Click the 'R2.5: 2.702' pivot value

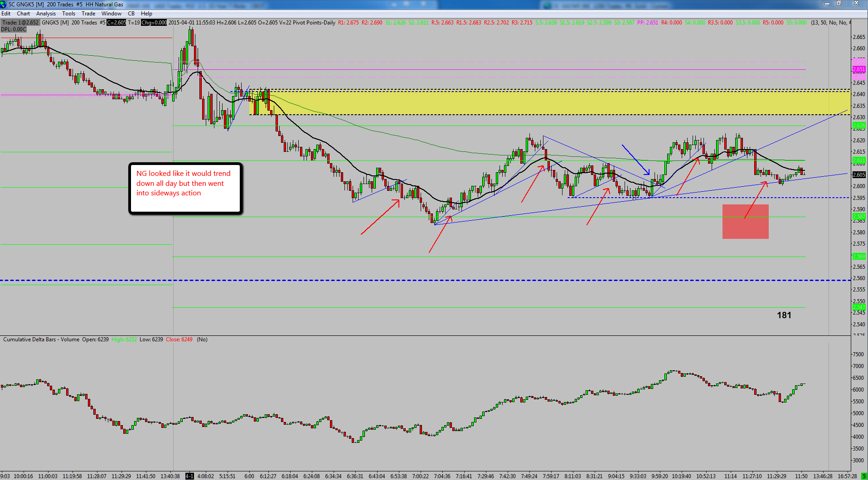pyautogui.click(x=496, y=23)
